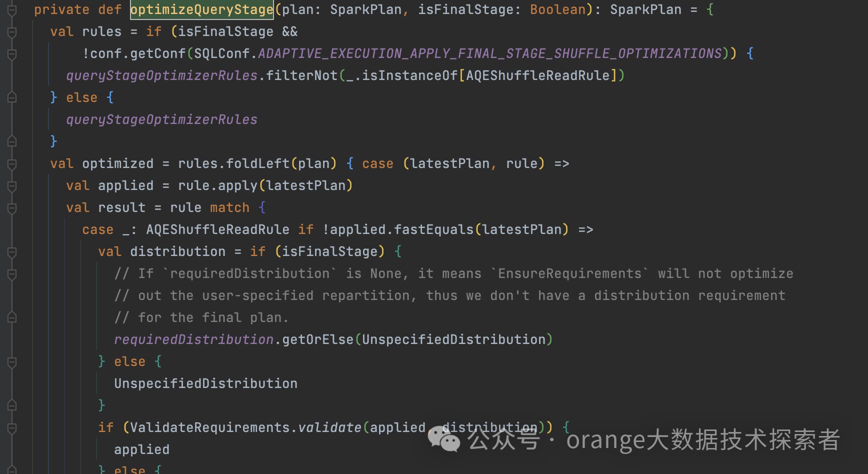Viewport: 868px width, 474px height.
Task: Toggle fold marker at '} else {' above UnspecifiedDistribution
Action: (x=12, y=362)
